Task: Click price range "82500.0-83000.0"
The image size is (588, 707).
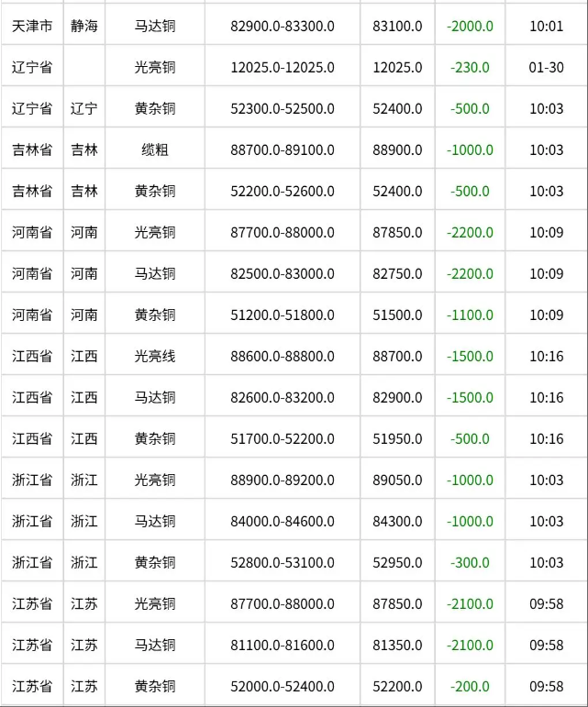Action: [x=283, y=273]
